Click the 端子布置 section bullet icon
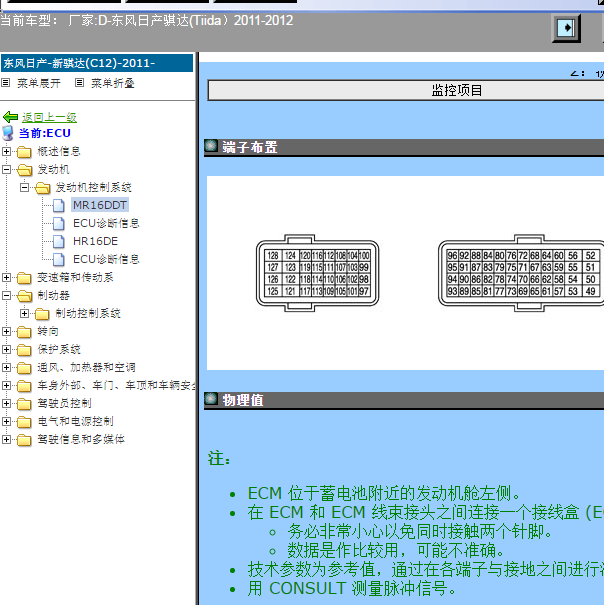 coord(211,146)
